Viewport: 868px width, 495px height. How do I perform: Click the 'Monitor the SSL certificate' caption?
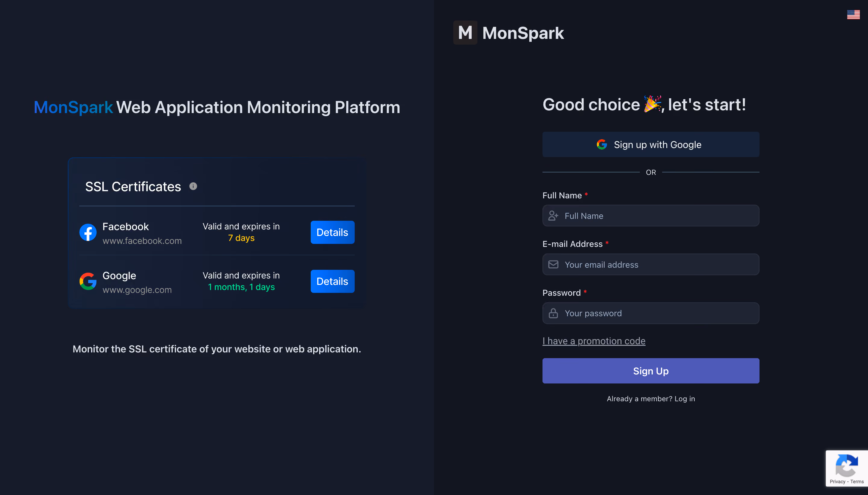pos(217,349)
